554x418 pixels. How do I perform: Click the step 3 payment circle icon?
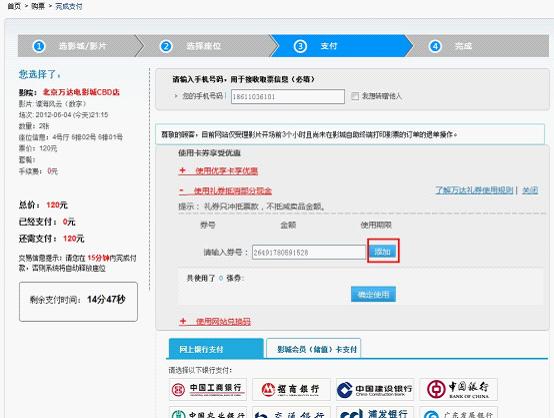pos(300,46)
